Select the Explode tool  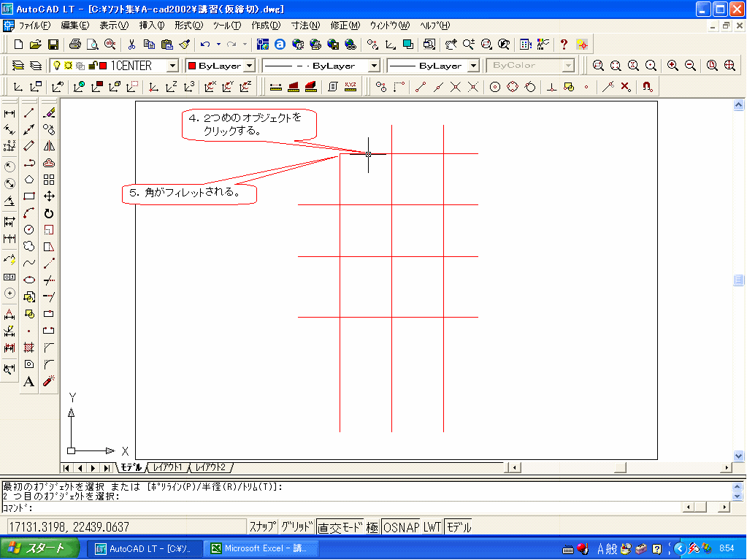pyautogui.click(x=49, y=381)
